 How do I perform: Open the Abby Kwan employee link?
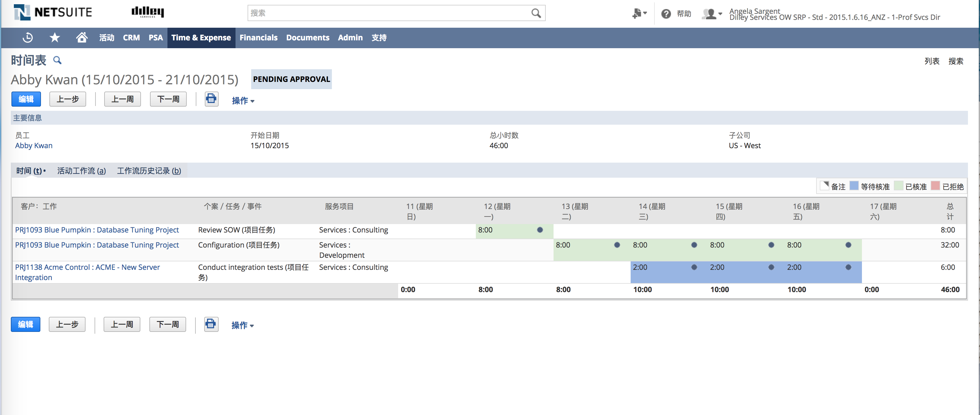coord(34,146)
